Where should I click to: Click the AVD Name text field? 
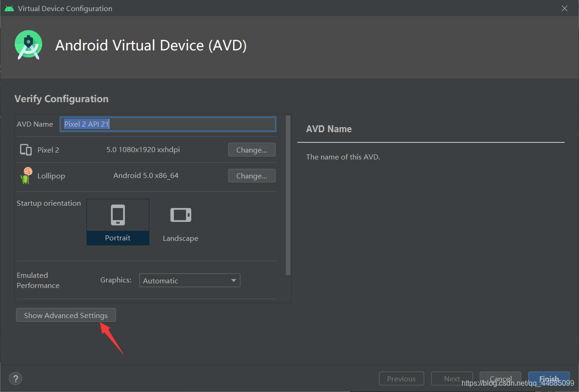click(168, 124)
